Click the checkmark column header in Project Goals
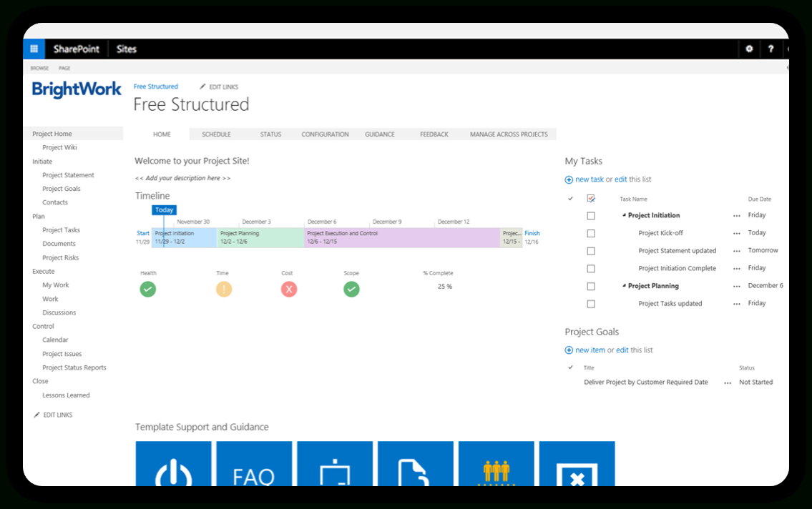This screenshot has height=509, width=812. (x=571, y=367)
